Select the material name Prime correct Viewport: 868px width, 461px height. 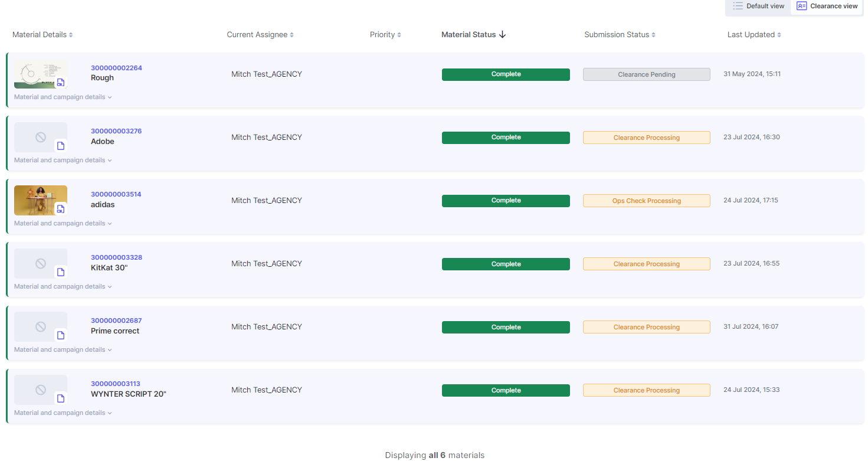coord(115,331)
